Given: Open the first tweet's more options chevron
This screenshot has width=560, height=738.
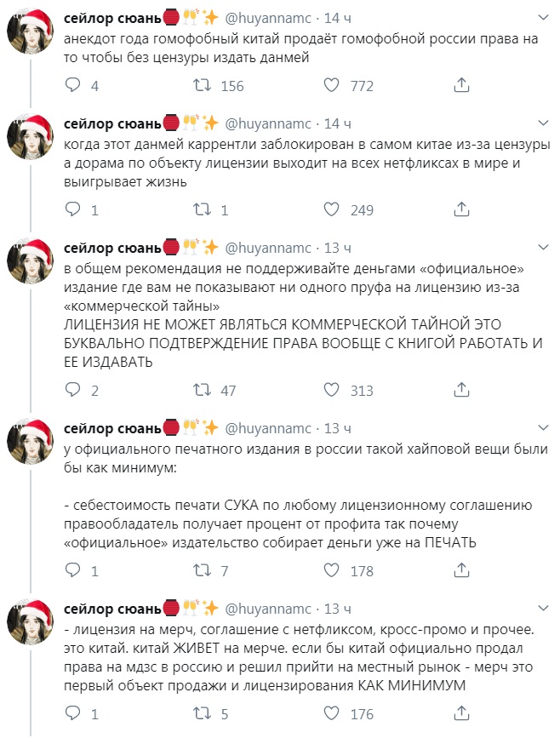Looking at the screenshot, I should coord(541,17).
